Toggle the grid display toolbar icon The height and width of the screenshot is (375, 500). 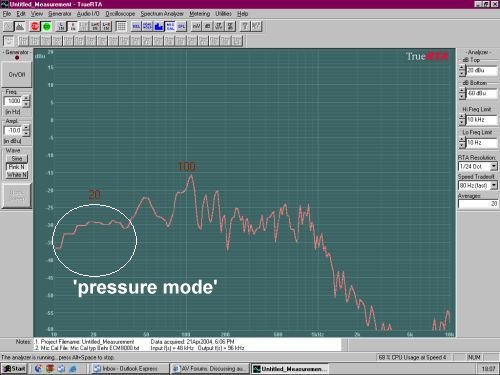tap(121, 26)
